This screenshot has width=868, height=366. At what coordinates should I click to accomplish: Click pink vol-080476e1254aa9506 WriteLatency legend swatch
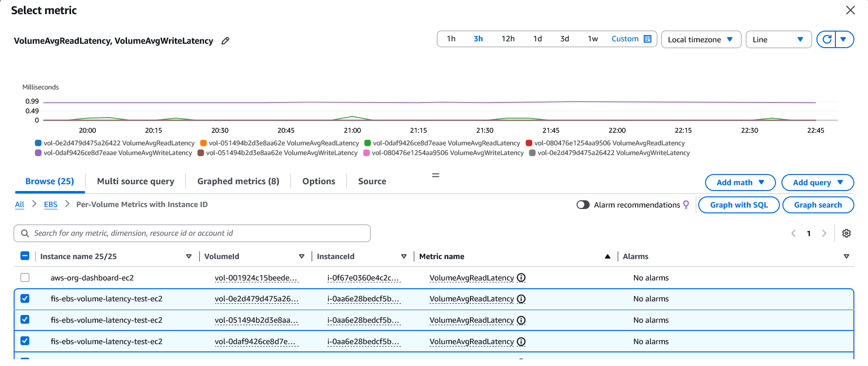366,153
